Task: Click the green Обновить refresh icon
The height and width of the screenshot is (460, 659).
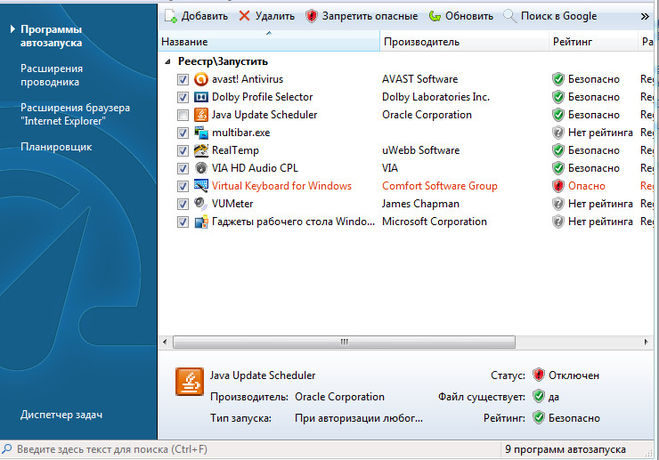Action: point(435,16)
